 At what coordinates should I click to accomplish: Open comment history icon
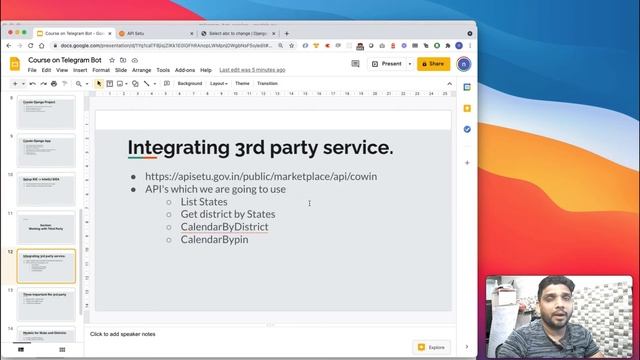coord(356,64)
